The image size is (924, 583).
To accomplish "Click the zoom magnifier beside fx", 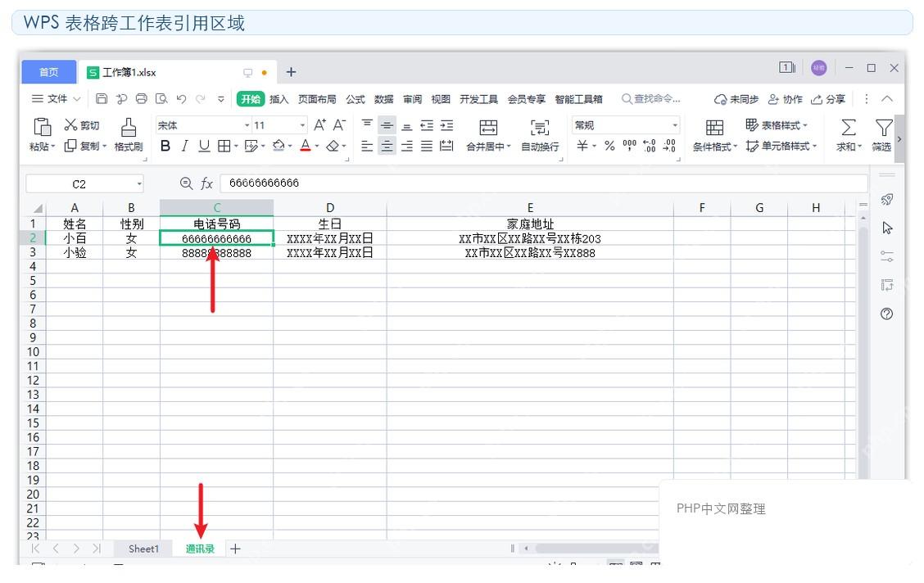I will (x=186, y=183).
